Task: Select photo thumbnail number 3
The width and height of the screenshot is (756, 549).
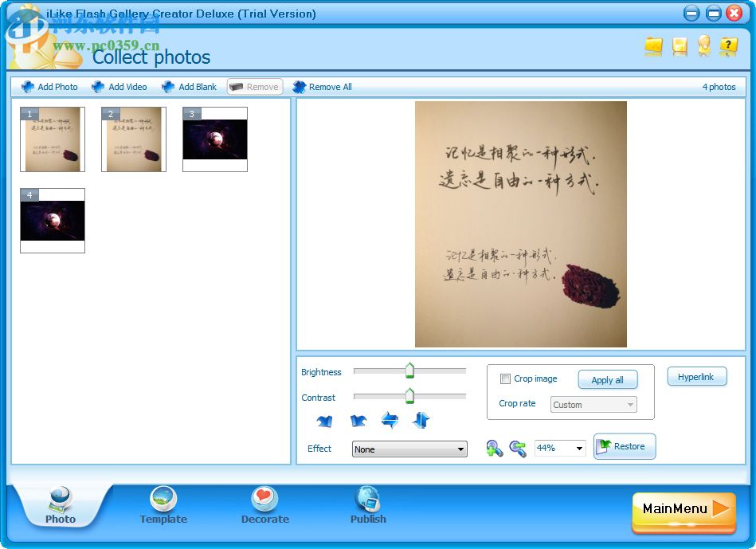Action: 214,139
